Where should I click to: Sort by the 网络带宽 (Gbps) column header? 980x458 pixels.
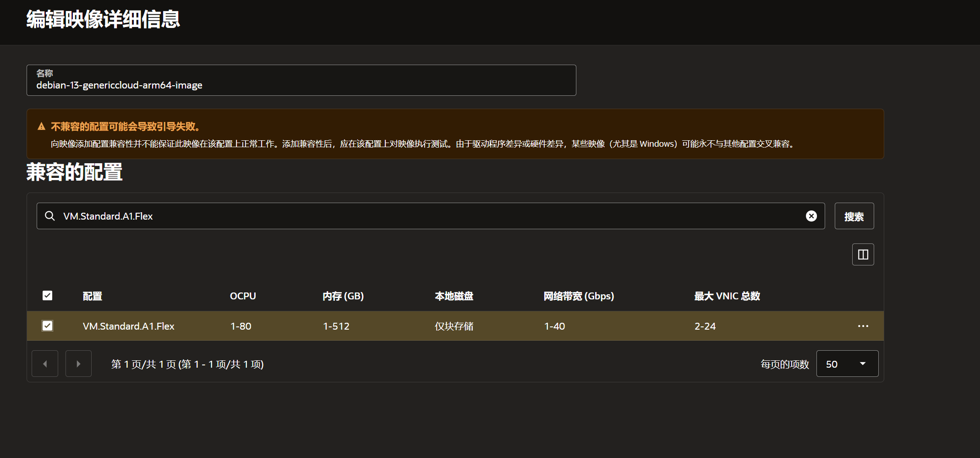click(578, 296)
